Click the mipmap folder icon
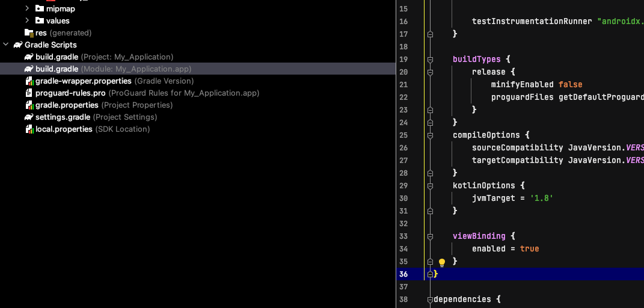644x308 pixels. click(x=40, y=8)
